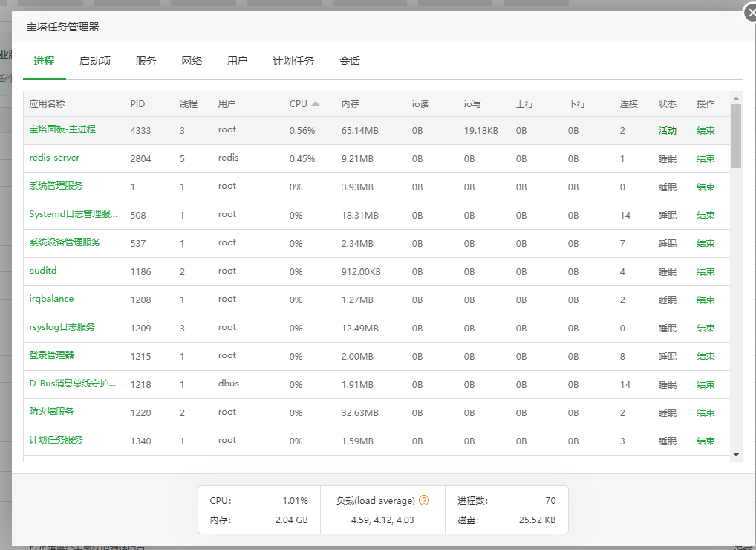Select the 进程 tab
Screen dimensions: 756x550
point(44,62)
